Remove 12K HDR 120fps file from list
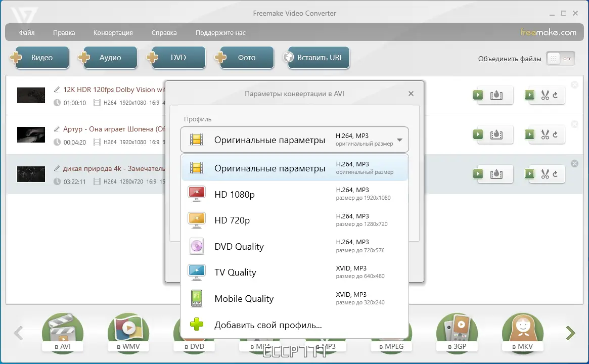This screenshot has height=364, width=589. (x=574, y=85)
